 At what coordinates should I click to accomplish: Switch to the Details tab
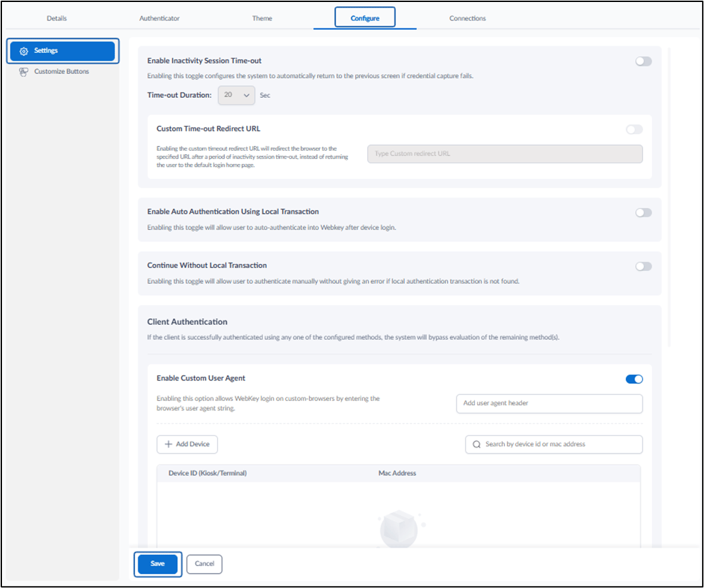pos(57,19)
